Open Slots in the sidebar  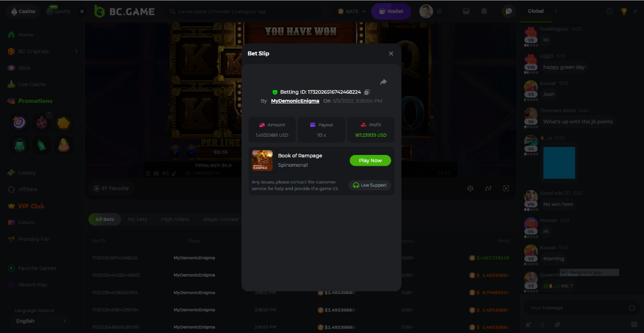pos(24,68)
